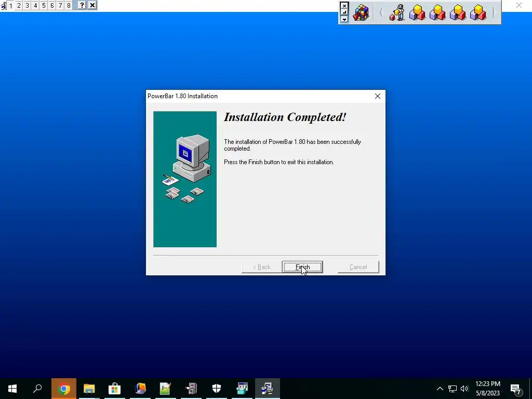Viewport: 532px width, 399px height.
Task: Close the PowerBar toolbar with small X
Action: [x=344, y=6]
